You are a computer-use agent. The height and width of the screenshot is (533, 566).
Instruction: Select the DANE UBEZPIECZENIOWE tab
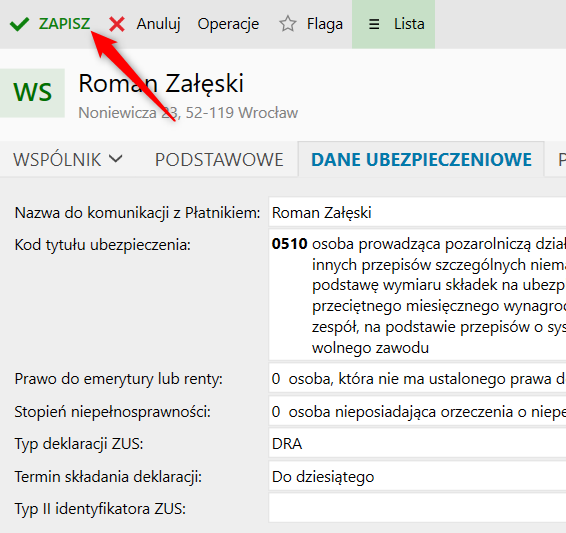tap(421, 160)
